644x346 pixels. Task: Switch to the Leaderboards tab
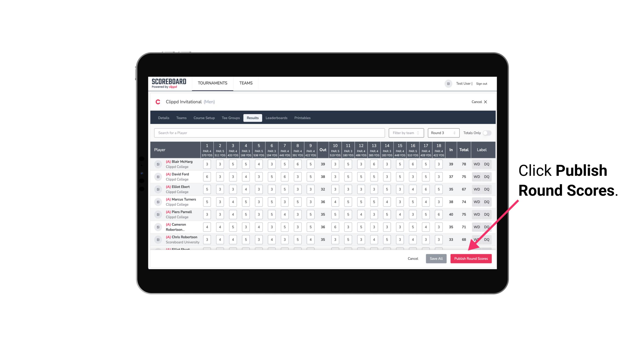click(x=276, y=118)
